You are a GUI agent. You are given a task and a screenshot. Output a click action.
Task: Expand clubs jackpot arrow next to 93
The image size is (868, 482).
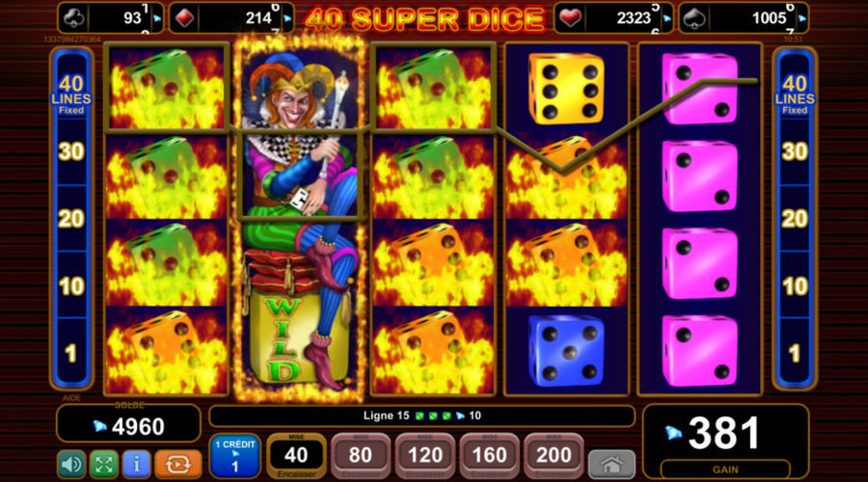tap(157, 19)
